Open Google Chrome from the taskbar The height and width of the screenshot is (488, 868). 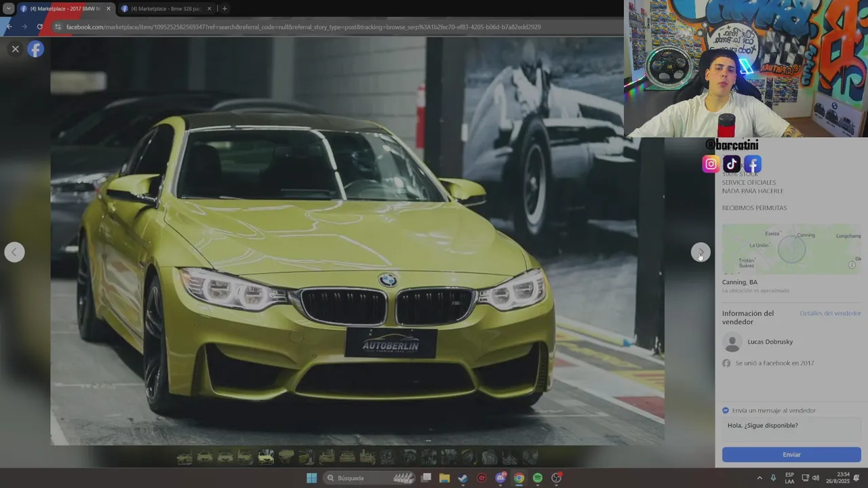coord(519,478)
